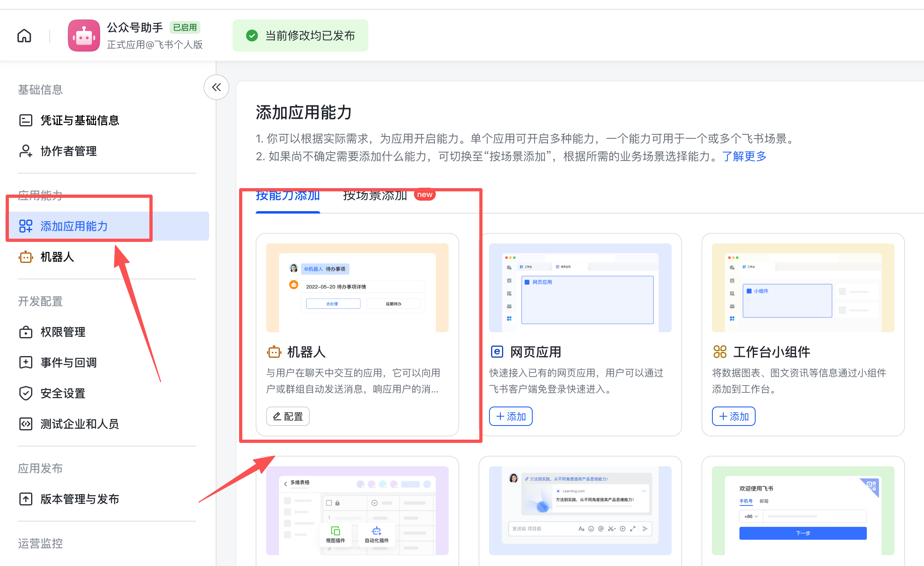Open 凭证与基础信息 in sidebar
The height and width of the screenshot is (566, 924).
(x=80, y=120)
